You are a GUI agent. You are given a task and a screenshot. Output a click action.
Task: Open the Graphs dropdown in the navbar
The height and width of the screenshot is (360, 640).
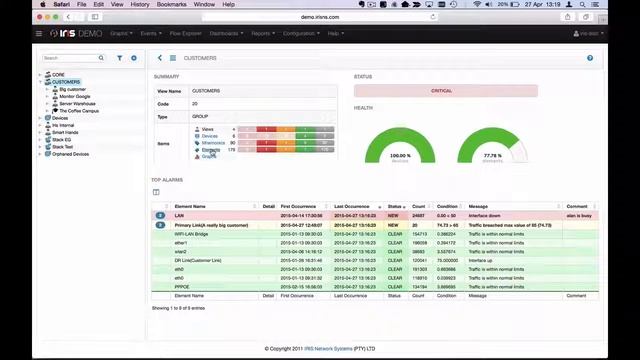pos(121,33)
